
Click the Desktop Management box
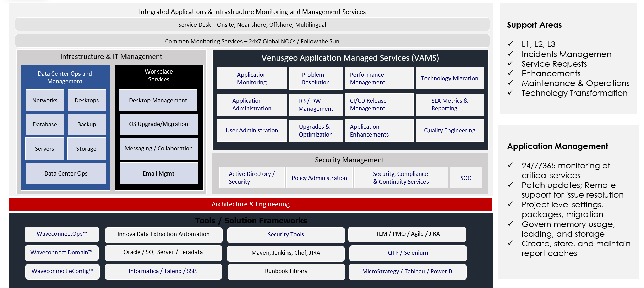click(x=158, y=100)
